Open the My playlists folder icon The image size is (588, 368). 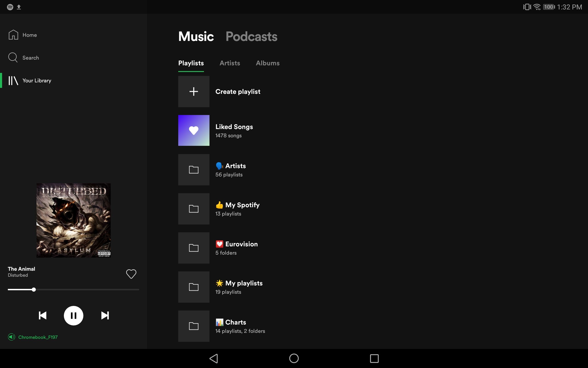194,287
